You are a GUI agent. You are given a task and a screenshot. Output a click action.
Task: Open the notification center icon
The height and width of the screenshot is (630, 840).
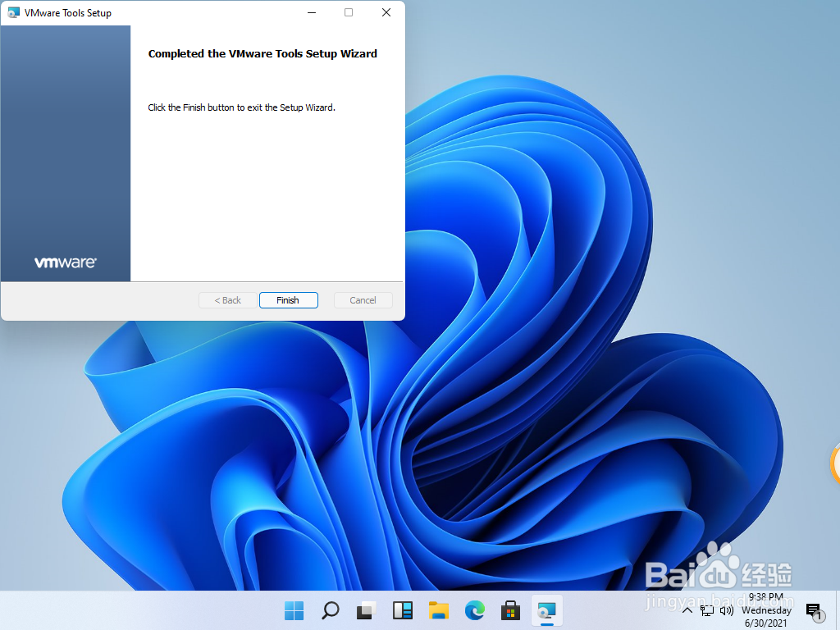814,610
